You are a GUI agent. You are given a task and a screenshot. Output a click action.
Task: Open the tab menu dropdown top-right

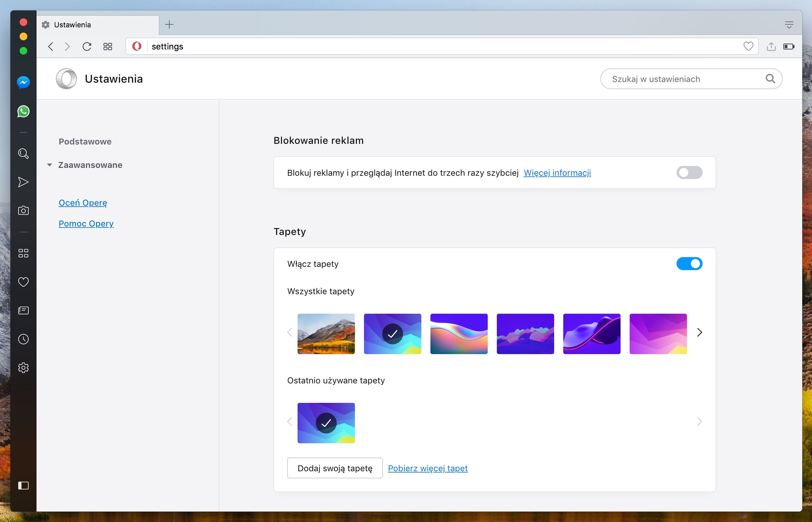pos(789,25)
